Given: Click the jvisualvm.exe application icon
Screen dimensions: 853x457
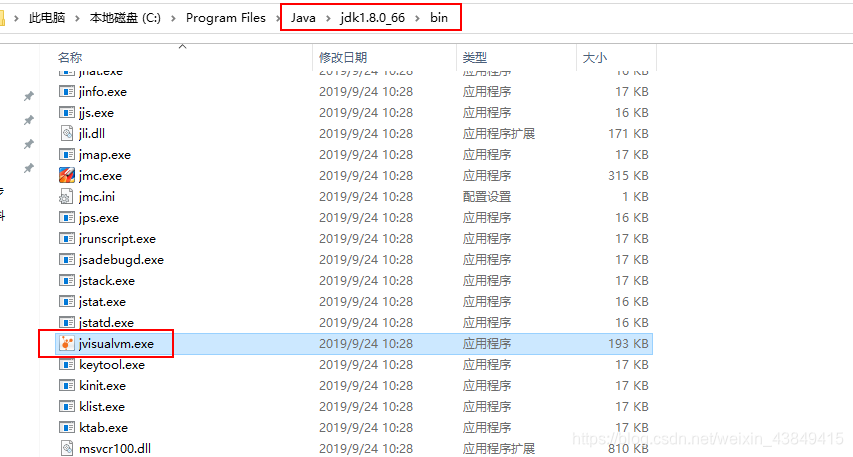Looking at the screenshot, I should [x=66, y=343].
